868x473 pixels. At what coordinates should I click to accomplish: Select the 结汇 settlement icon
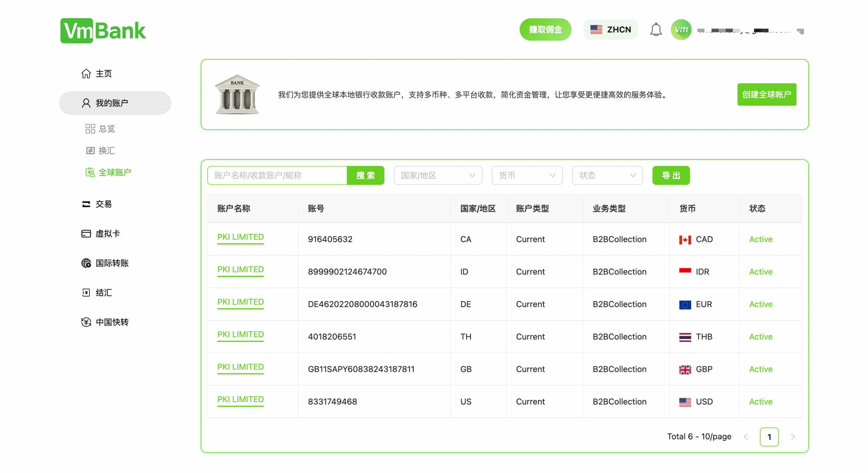click(x=86, y=292)
